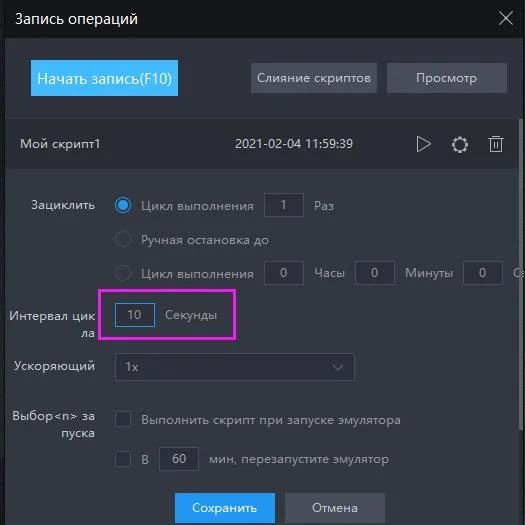Focus the Часы input field
525x525 pixels.
284,273
